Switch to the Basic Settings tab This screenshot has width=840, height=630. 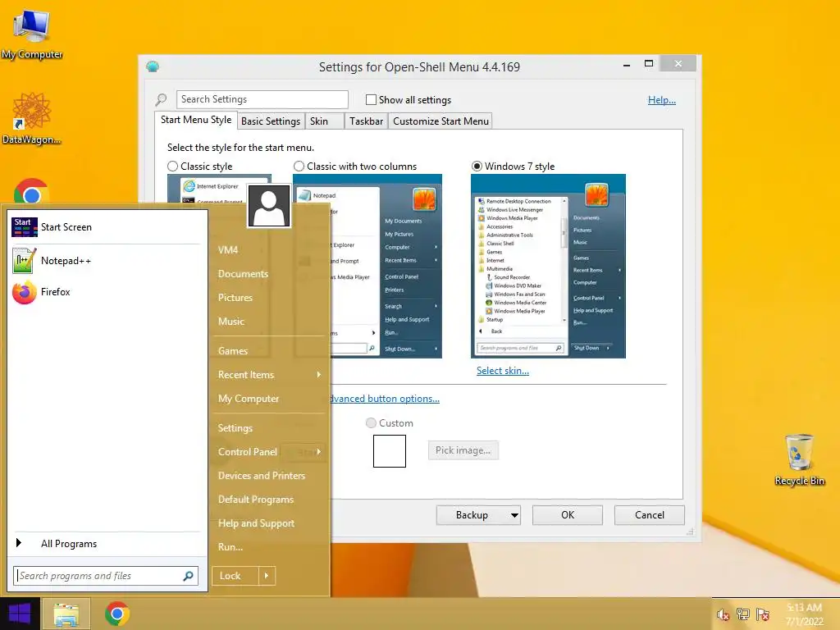click(271, 121)
